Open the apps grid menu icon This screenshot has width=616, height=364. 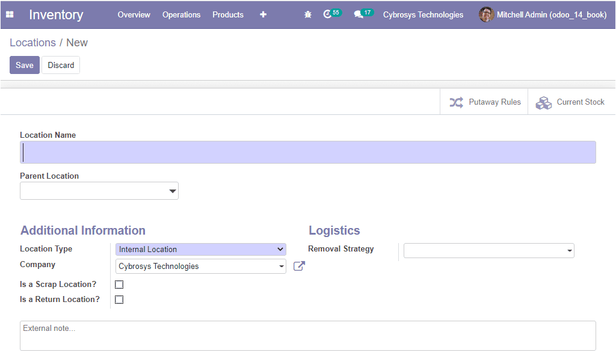[x=10, y=14]
